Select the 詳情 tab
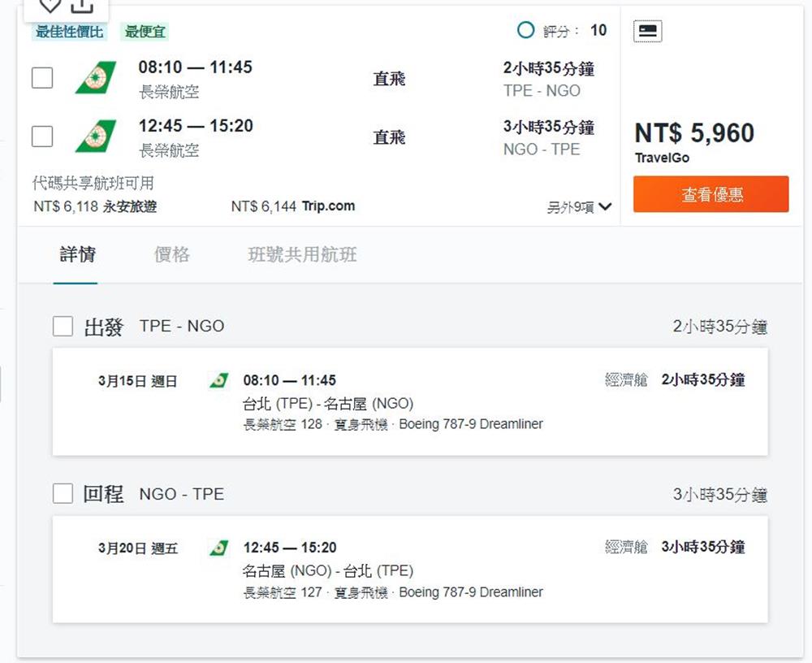 (x=78, y=255)
